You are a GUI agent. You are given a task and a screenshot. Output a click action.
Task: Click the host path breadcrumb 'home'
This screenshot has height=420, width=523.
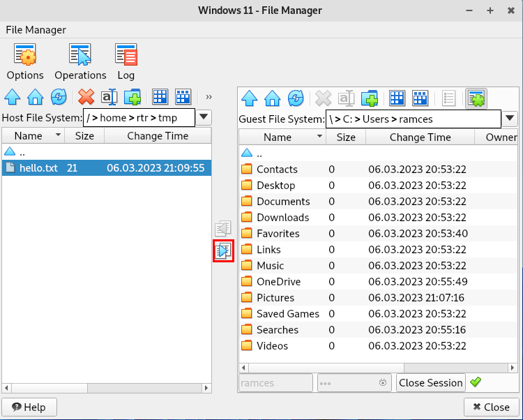tap(113, 118)
